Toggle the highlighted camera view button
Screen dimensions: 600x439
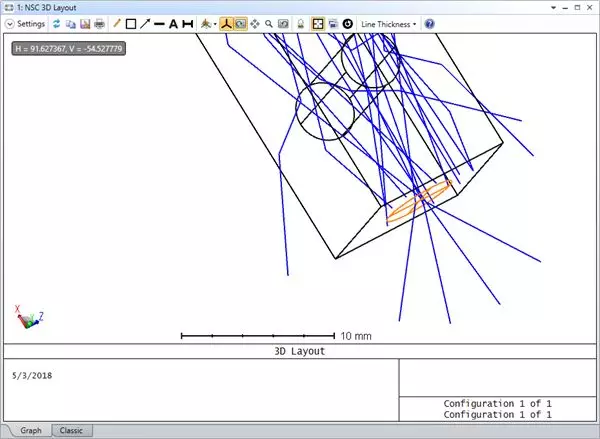click(x=241, y=23)
